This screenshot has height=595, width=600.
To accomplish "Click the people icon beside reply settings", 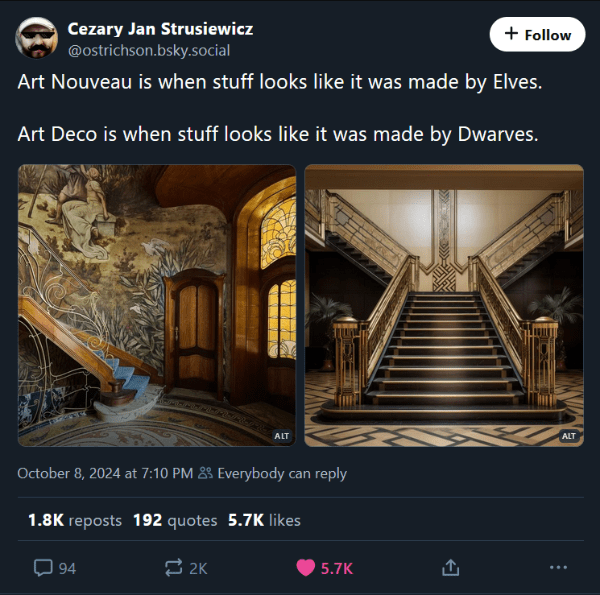I will (205, 473).
